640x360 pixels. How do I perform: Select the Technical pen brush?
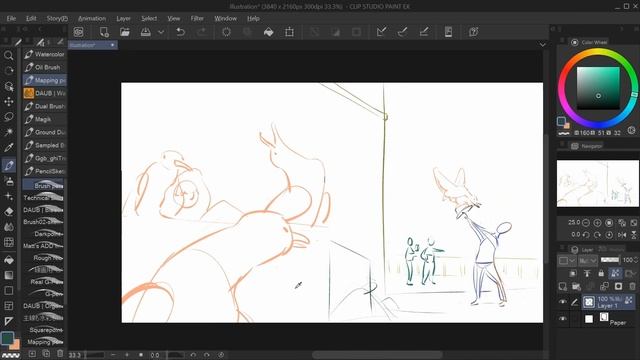(43, 198)
